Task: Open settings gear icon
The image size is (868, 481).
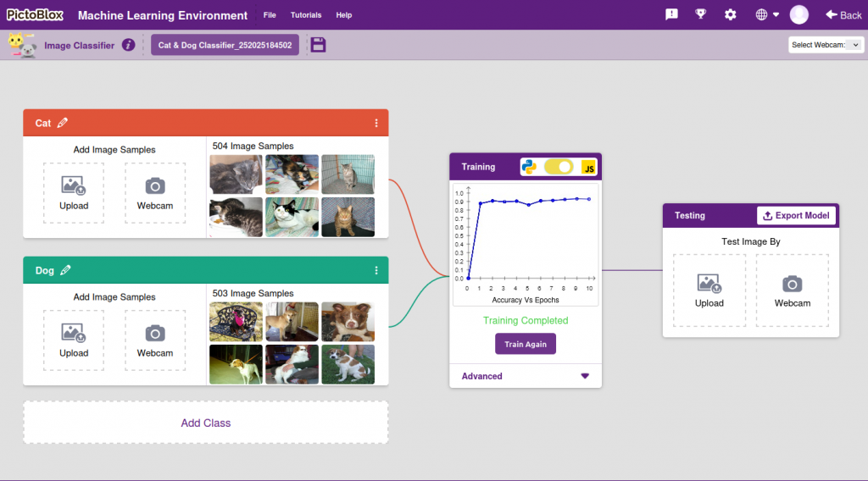Action: (730, 14)
